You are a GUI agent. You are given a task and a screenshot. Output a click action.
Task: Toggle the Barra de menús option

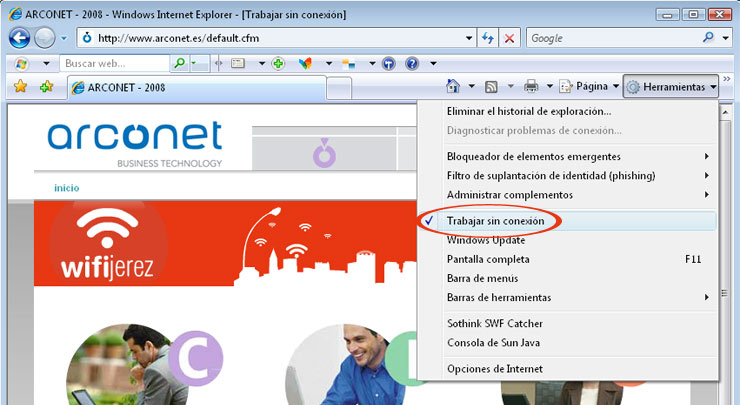click(568, 278)
